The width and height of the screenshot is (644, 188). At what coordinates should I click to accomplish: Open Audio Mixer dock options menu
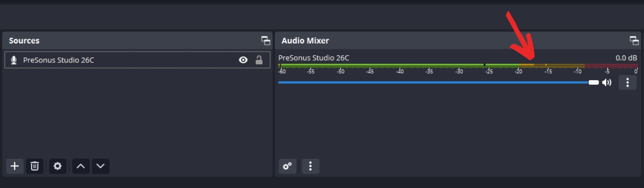(311, 166)
